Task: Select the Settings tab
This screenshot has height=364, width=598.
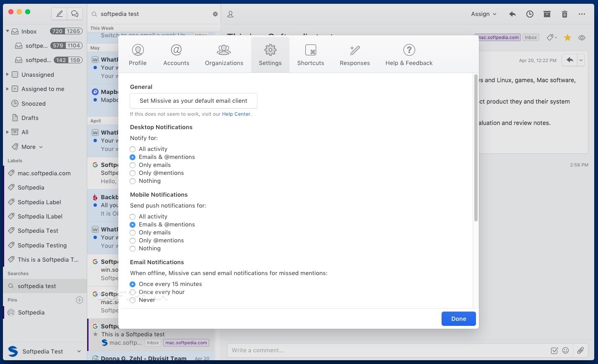Action: tap(270, 55)
